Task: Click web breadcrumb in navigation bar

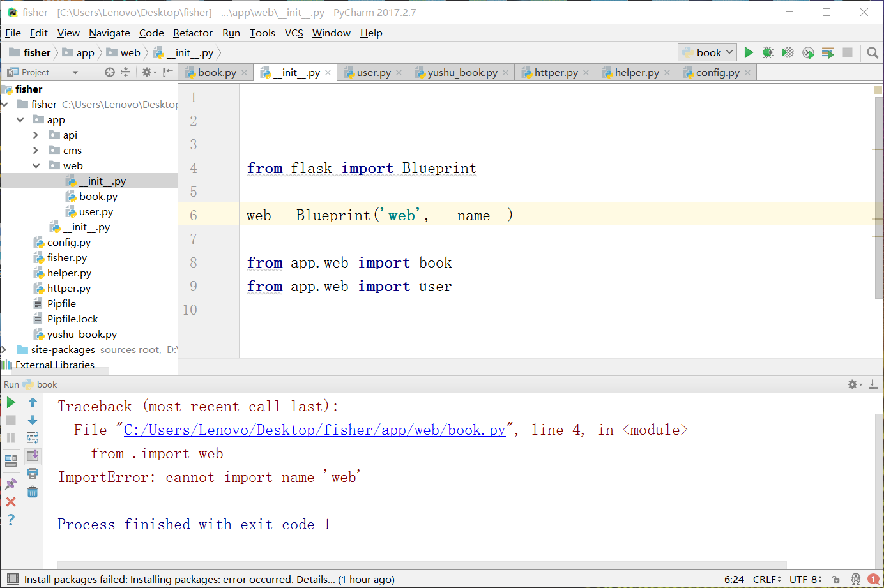Action: (123, 52)
